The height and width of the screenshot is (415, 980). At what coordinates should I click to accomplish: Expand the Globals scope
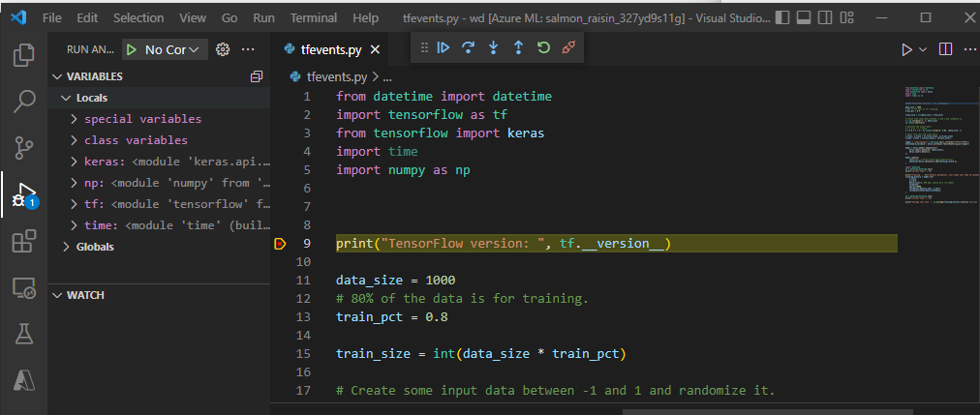tap(95, 247)
